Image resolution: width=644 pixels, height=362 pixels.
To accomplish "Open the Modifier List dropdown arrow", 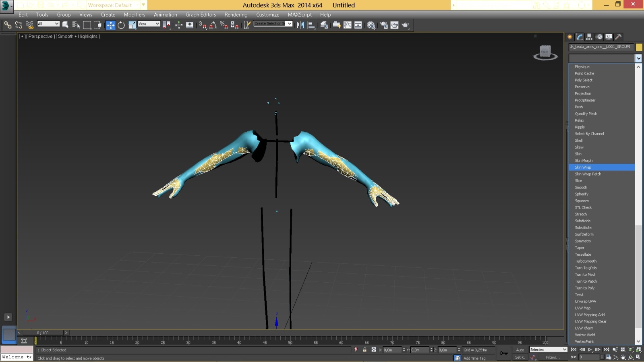I will pos(638,58).
